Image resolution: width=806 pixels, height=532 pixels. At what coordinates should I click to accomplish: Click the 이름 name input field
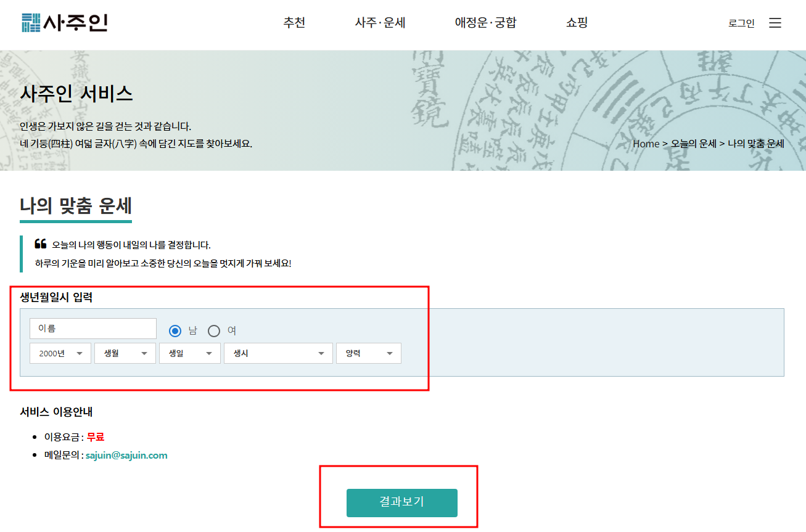[93, 328]
